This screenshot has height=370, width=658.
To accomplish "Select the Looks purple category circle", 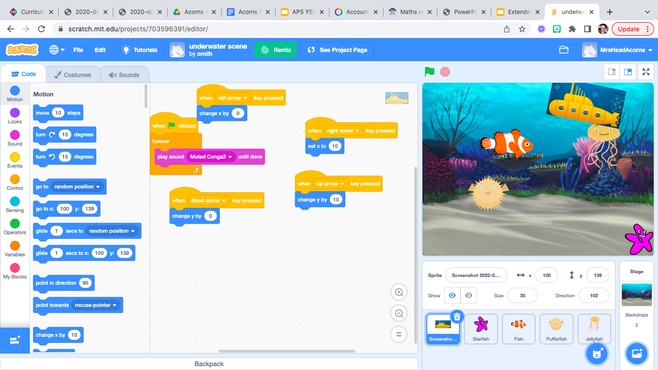I will pos(15,112).
